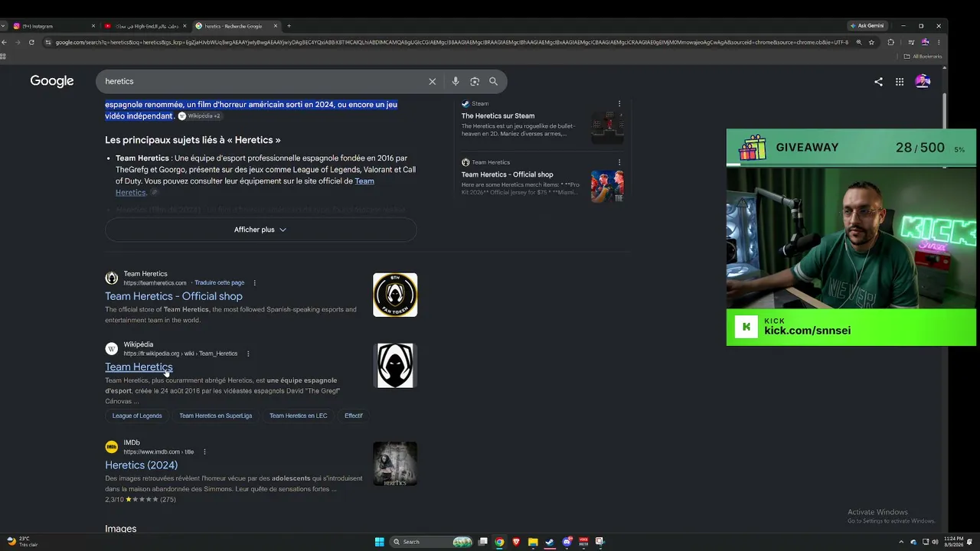Open Team Heretics official shop side card
Viewport: 980px width, 551px height.
(x=507, y=174)
